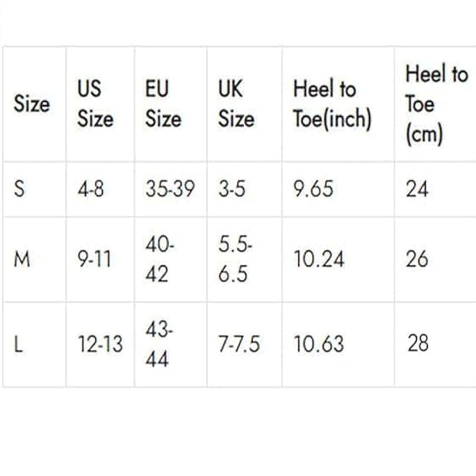Image resolution: width=476 pixels, height=476 pixels.
Task: Click the EU size "35-39" cell
Action: 170,189
